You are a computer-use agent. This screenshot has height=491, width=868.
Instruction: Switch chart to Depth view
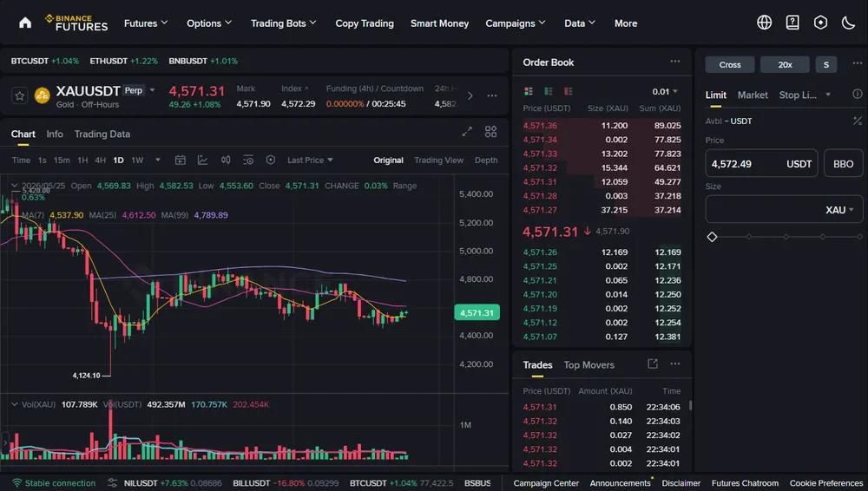point(486,160)
